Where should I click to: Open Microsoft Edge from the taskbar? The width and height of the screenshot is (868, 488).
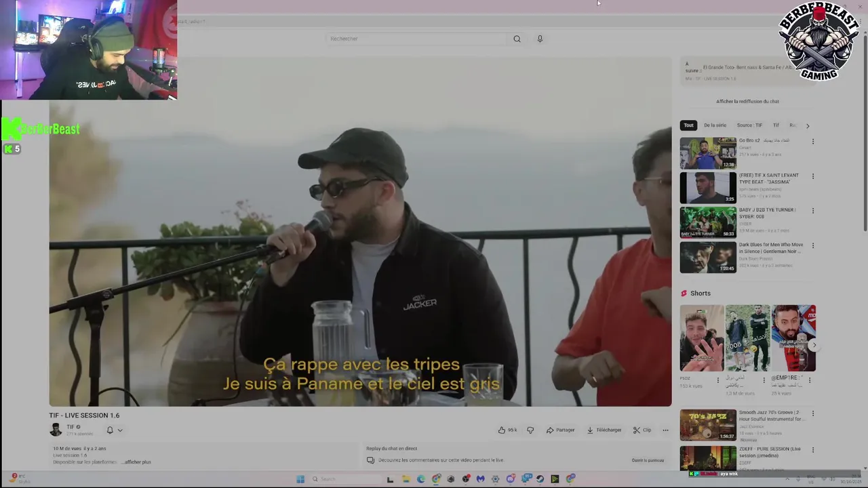click(x=421, y=479)
